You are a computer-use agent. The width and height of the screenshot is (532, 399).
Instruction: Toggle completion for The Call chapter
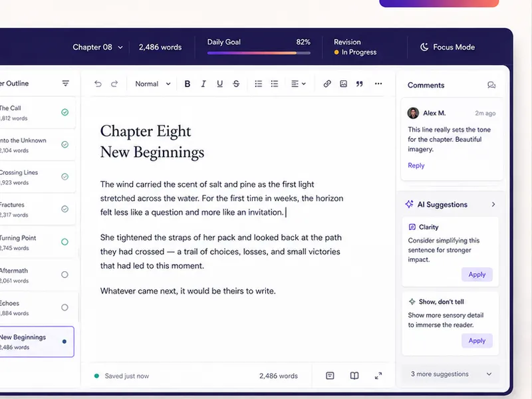[65, 112]
